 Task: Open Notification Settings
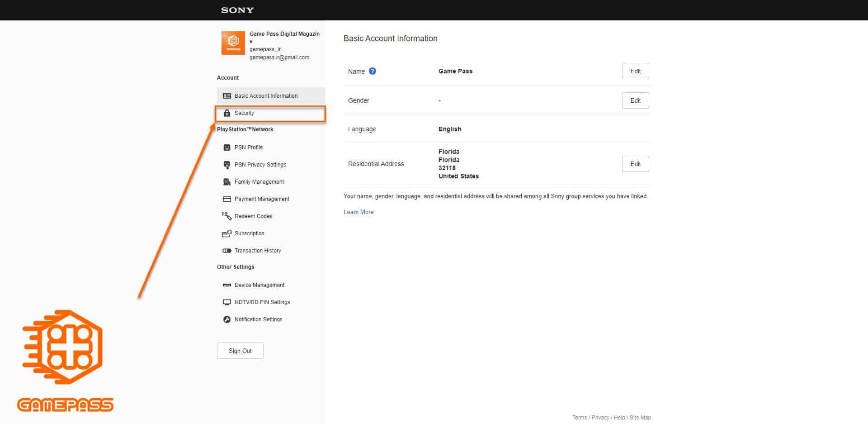(271, 319)
